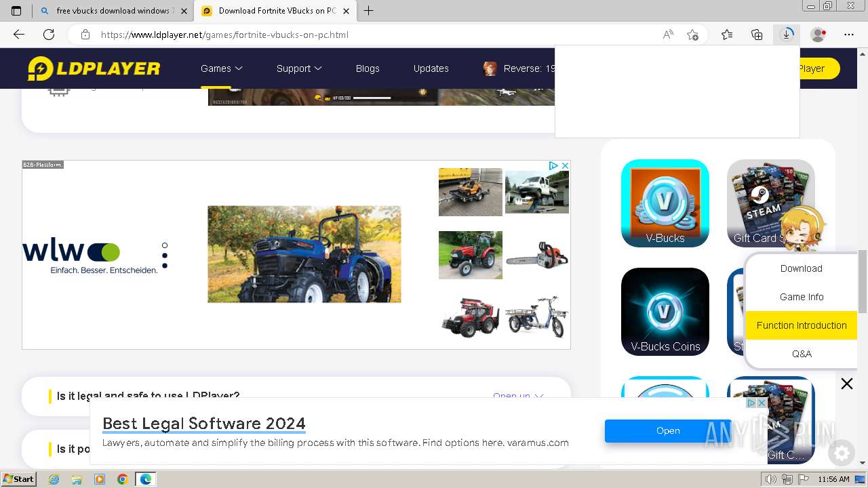Open the red tractor ad thumbnail
Image resolution: width=868 pixels, height=488 pixels.
(x=471, y=255)
